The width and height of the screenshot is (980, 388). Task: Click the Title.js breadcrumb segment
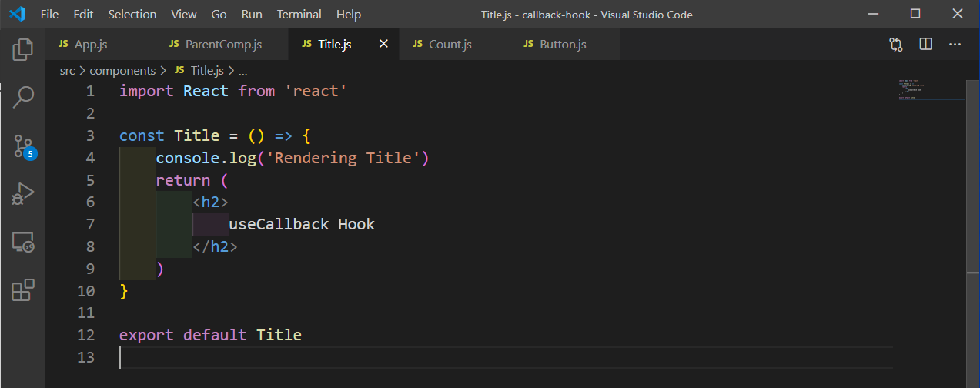[x=199, y=70]
